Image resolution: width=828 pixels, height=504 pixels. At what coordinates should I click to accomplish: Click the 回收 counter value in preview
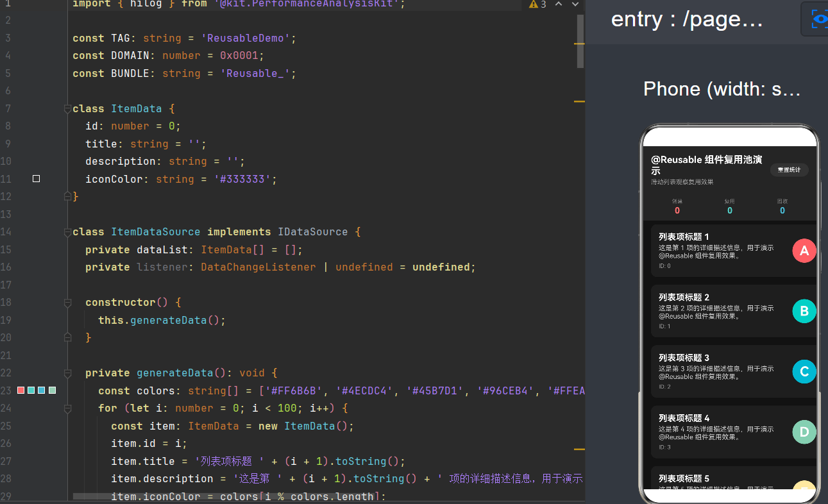pyautogui.click(x=782, y=210)
